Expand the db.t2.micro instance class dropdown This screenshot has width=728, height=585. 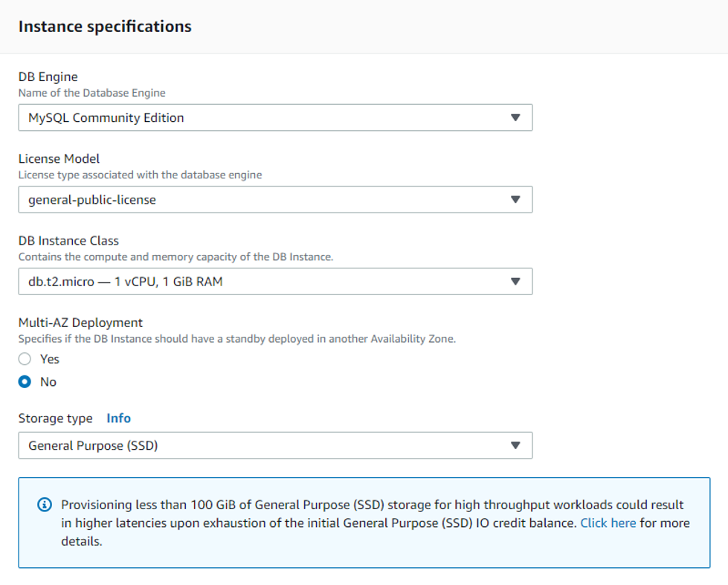pyautogui.click(x=275, y=282)
